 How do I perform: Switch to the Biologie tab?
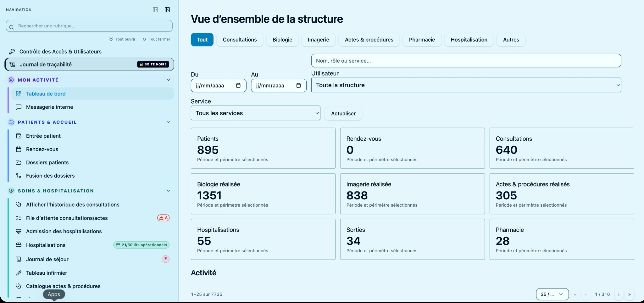click(x=282, y=40)
